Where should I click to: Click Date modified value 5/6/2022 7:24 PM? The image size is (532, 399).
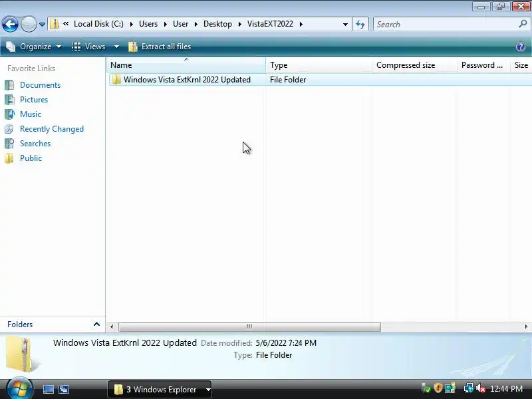[x=286, y=343]
